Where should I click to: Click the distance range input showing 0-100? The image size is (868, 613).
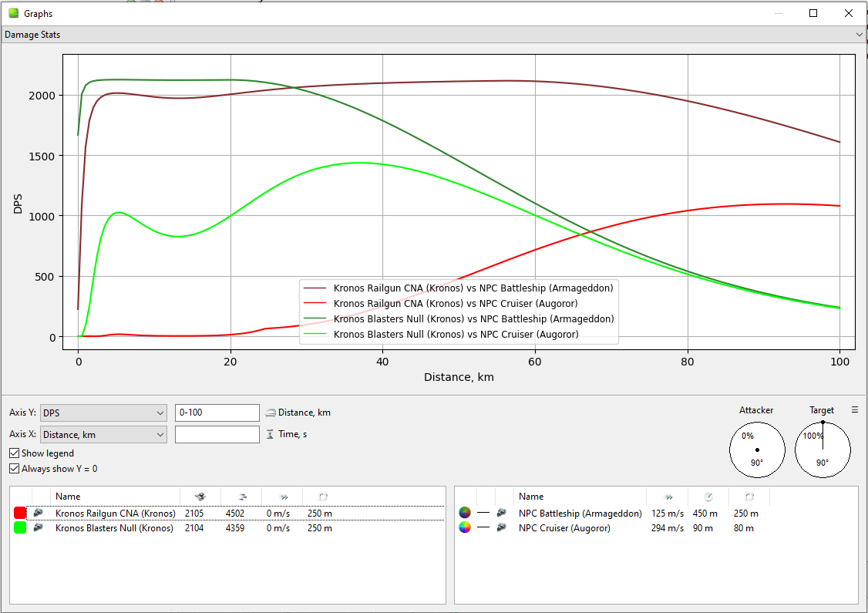pyautogui.click(x=217, y=413)
